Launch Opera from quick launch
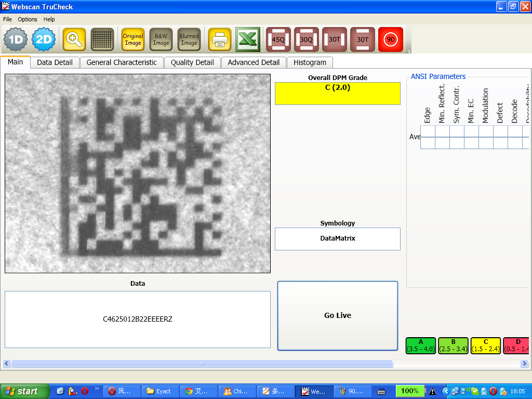The image size is (532, 399). point(85,391)
